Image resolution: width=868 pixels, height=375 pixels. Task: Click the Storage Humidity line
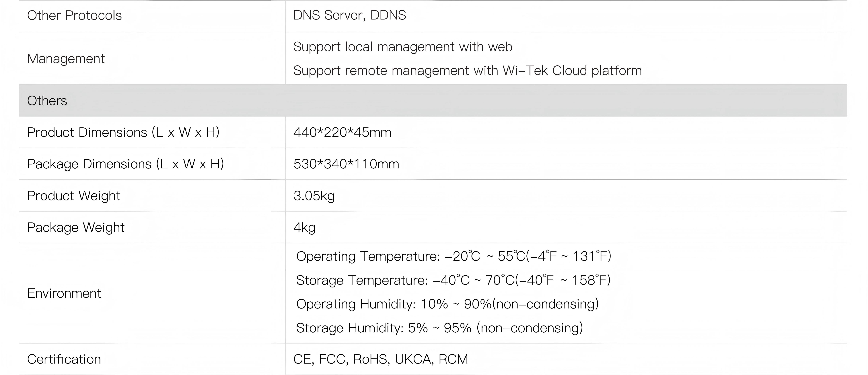pos(439,328)
